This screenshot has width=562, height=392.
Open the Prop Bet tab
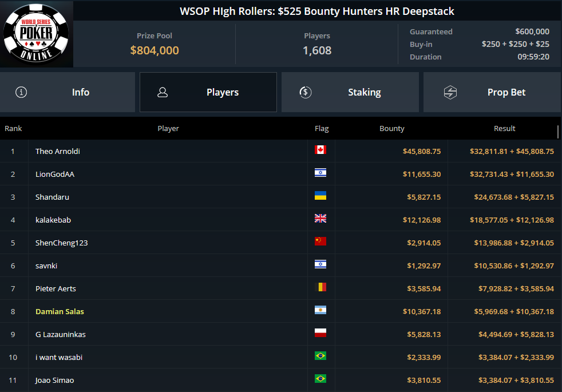[492, 92]
